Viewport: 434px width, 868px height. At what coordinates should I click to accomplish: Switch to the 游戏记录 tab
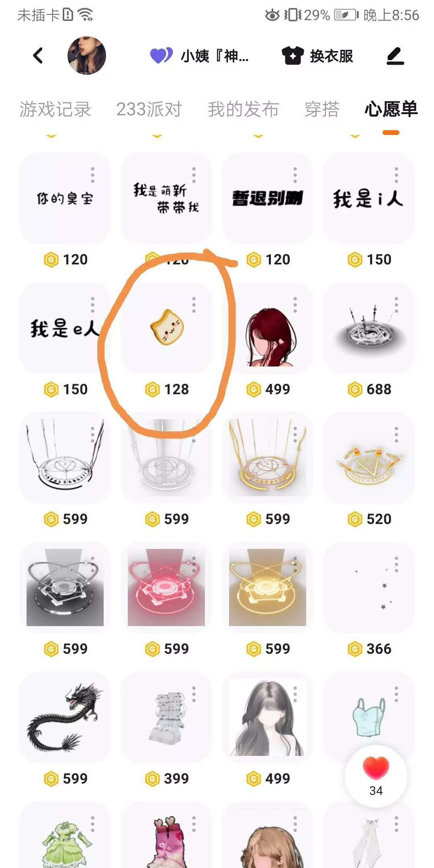pyautogui.click(x=55, y=109)
